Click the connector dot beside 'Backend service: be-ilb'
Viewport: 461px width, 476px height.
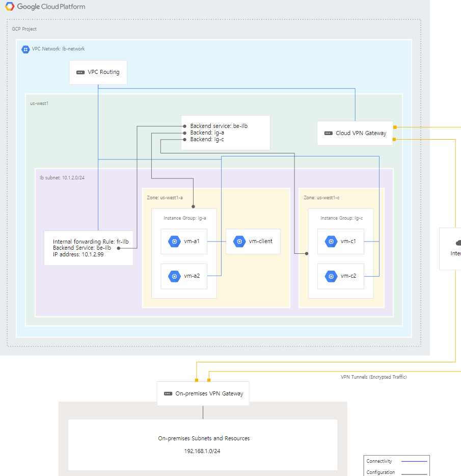click(x=184, y=126)
